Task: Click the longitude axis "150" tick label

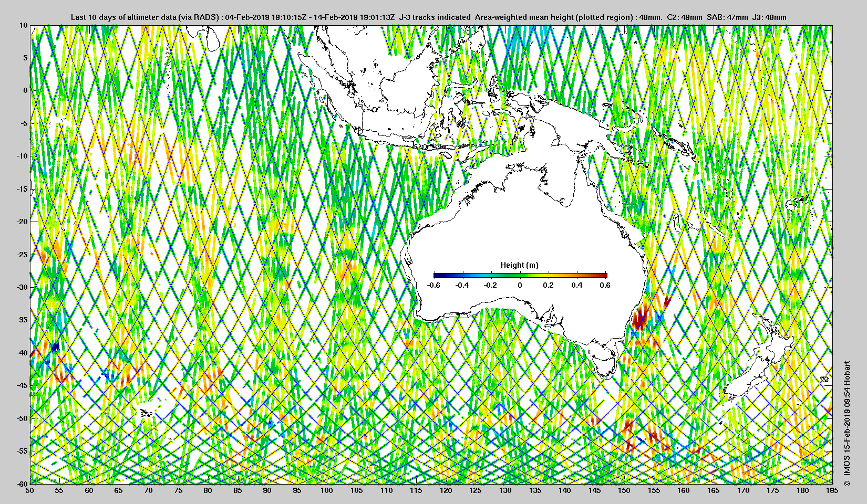Action: click(x=624, y=490)
